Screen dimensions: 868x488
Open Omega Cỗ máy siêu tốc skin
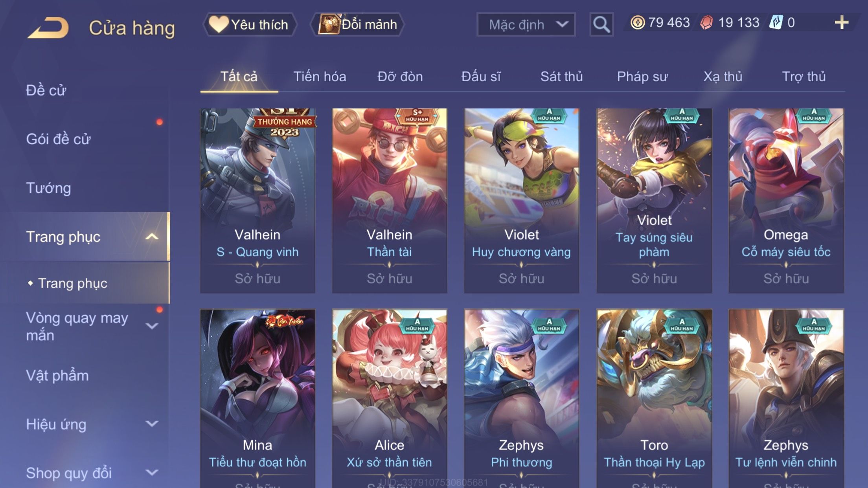point(786,200)
